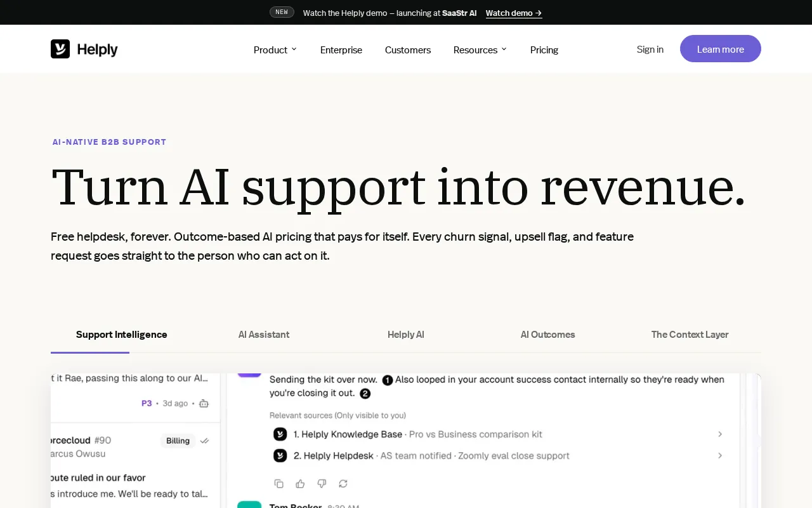This screenshot has width=812, height=508.
Task: Click the NEW badge in top banner
Action: pyautogui.click(x=282, y=12)
